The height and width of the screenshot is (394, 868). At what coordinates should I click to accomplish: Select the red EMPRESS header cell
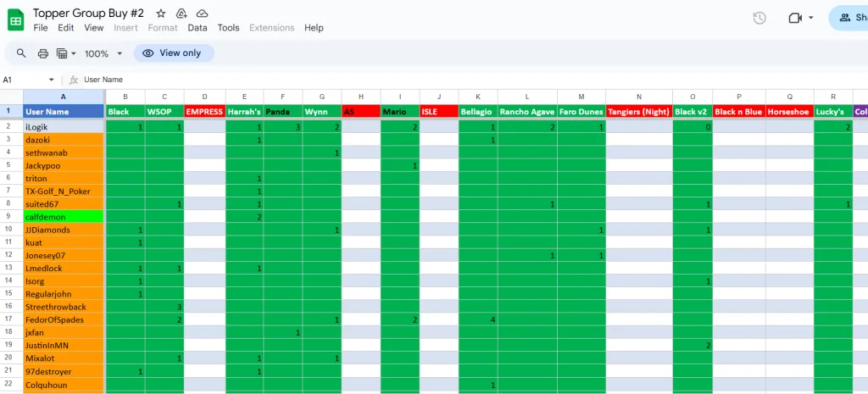205,112
